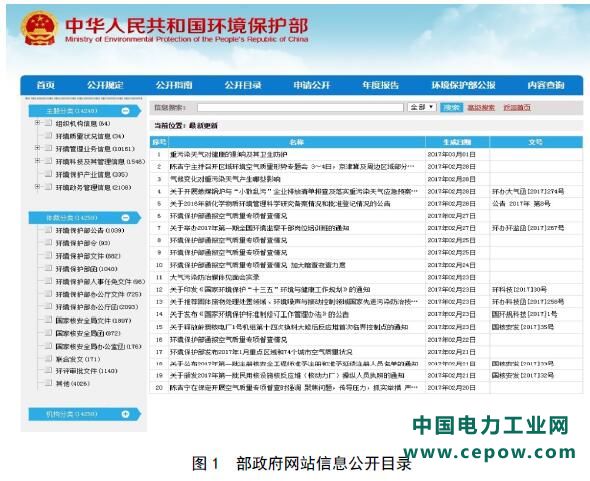Expand the 组织机构信息 tree node
590x481 pixels.
coord(37,123)
